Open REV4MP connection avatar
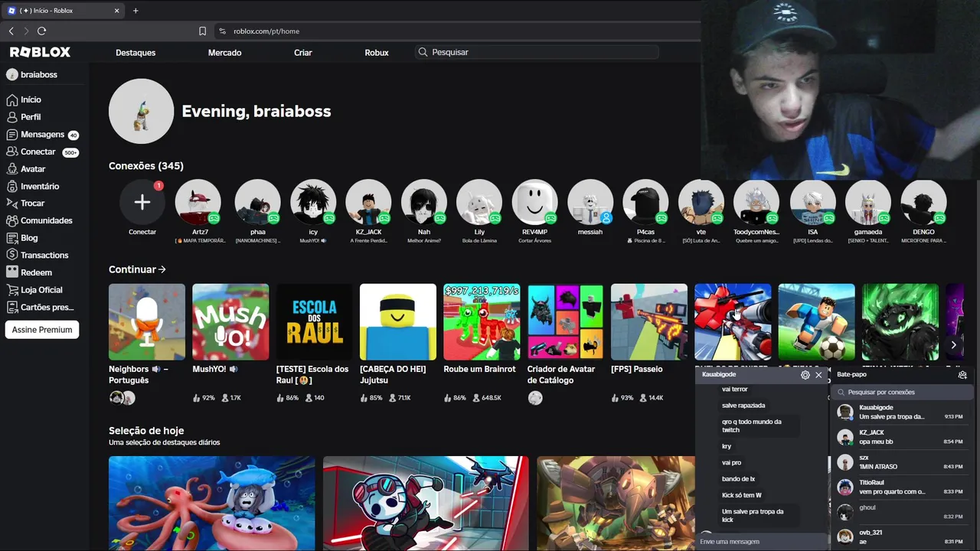 click(x=534, y=202)
